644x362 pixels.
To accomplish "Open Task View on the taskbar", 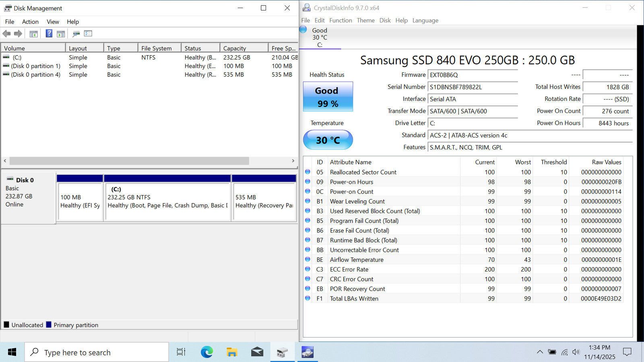I will tap(181, 352).
